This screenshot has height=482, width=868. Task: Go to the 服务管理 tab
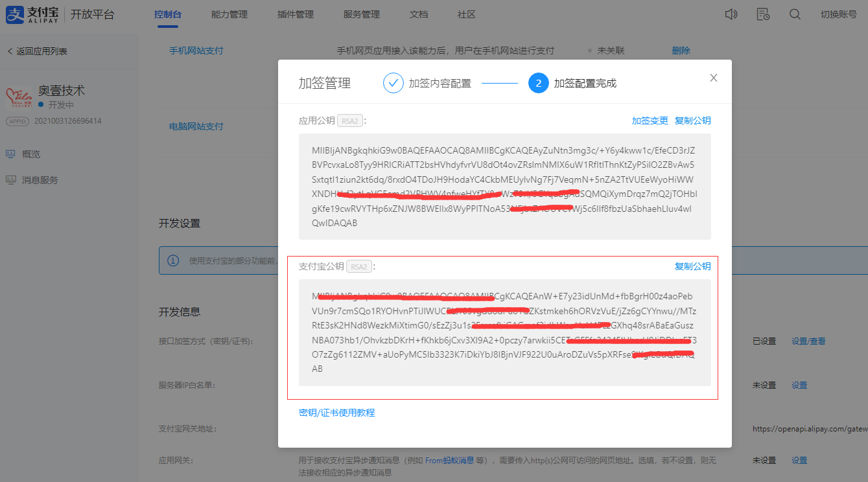(362, 14)
